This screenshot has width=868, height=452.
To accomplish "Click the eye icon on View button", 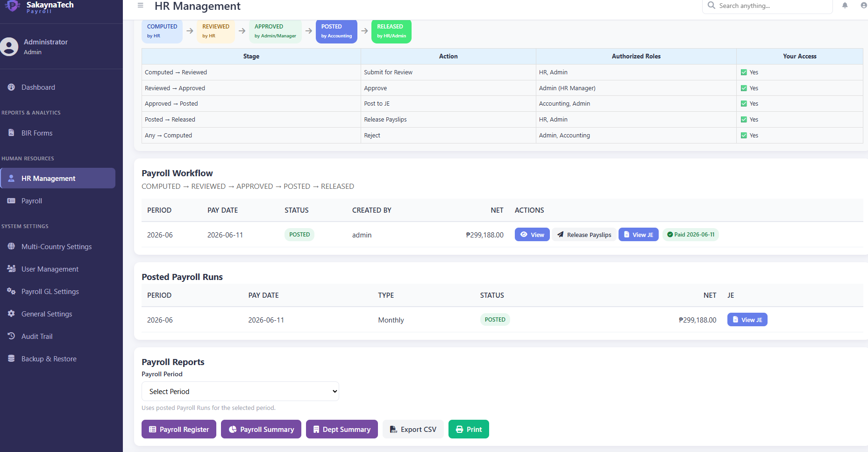I will point(524,235).
